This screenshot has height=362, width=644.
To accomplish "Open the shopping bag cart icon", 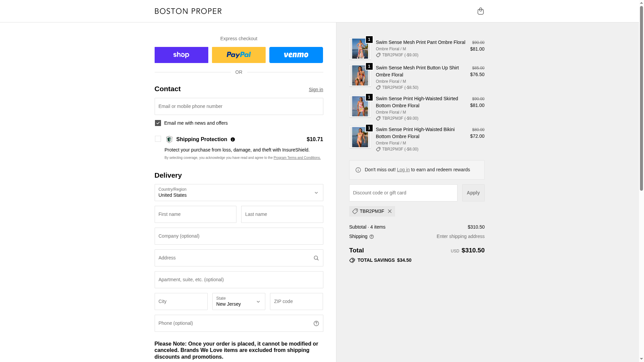I will [x=480, y=11].
